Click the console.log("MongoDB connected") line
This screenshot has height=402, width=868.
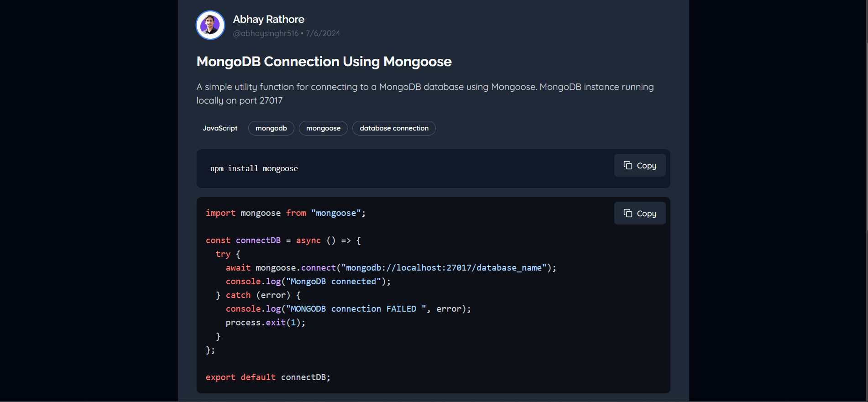tap(309, 282)
